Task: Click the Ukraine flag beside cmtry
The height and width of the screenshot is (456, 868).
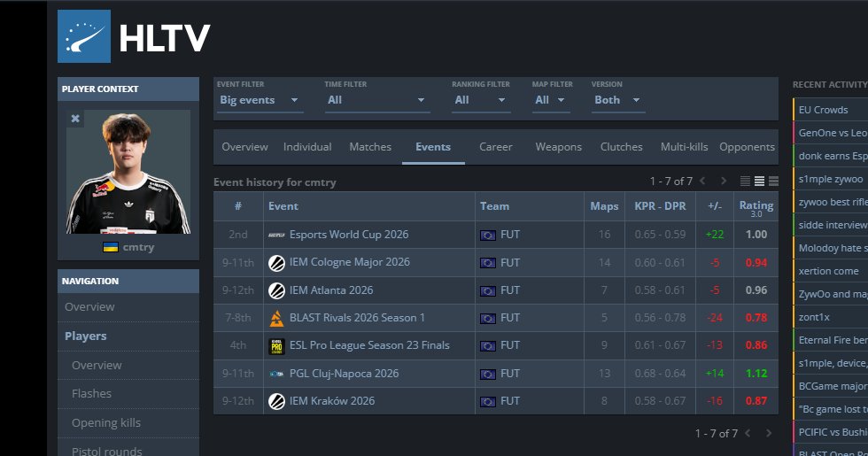Action: [111, 247]
